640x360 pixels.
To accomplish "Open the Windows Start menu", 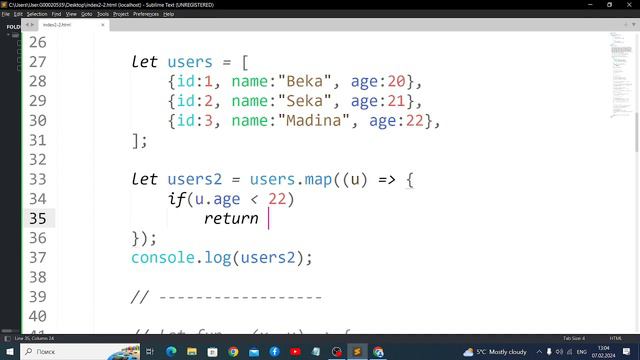I will click(10, 351).
